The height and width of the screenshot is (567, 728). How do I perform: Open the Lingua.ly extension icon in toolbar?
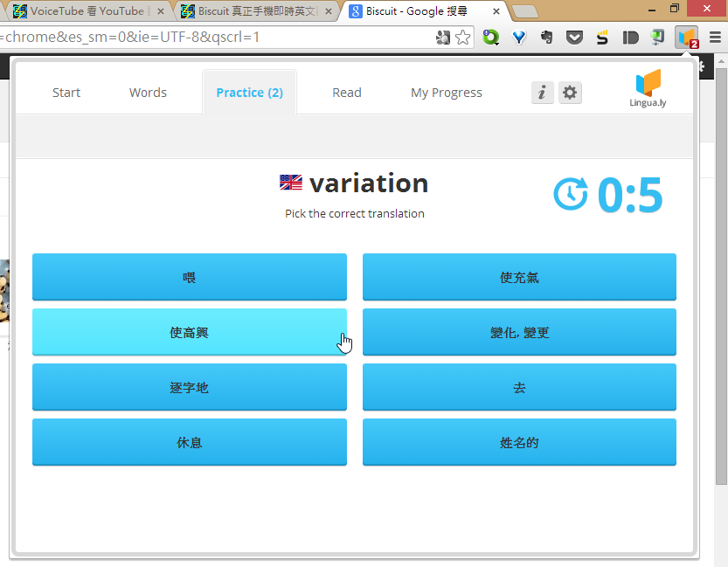(x=687, y=38)
